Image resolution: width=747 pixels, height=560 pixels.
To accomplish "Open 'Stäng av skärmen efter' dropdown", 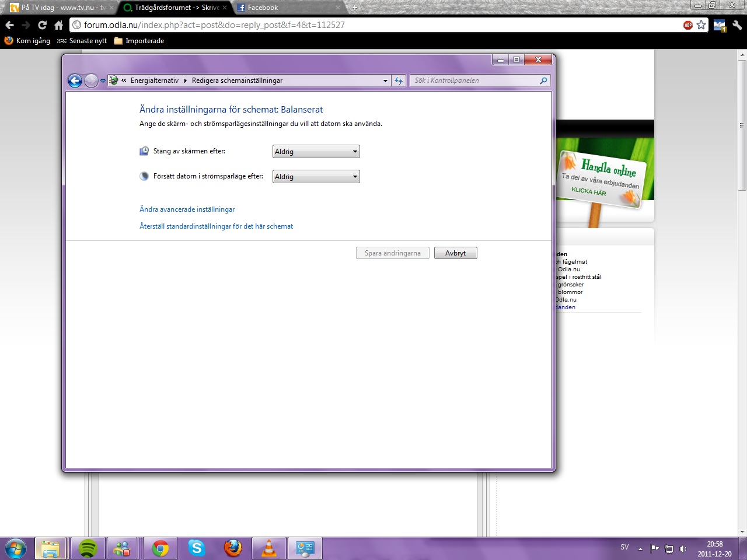I will point(316,152).
